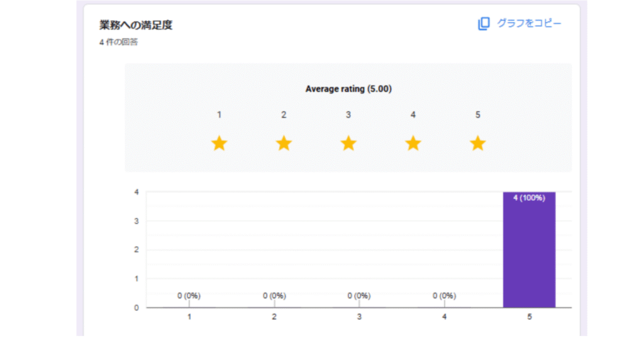Click the x-axis label 5 below the bar
Image resolution: width=644 pixels, height=338 pixels.
(x=529, y=317)
